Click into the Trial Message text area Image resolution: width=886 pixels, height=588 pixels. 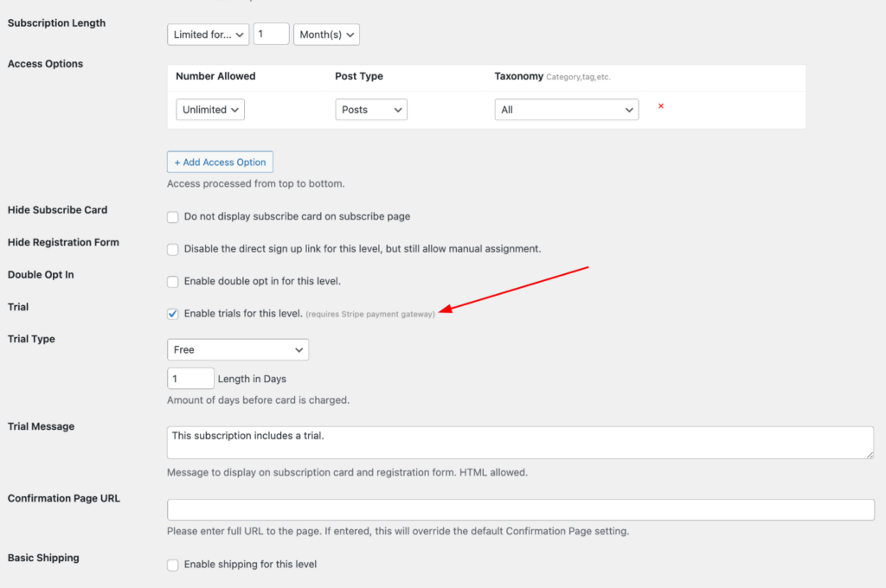(x=519, y=442)
